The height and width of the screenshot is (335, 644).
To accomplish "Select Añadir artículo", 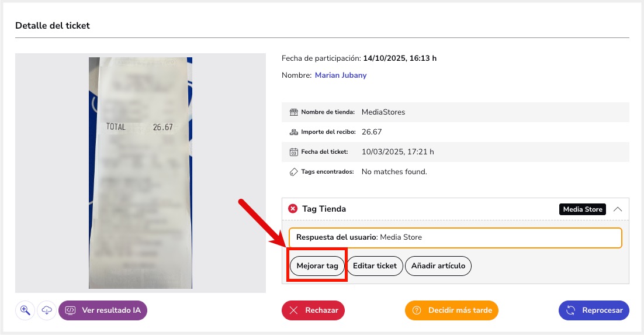I will 438,266.
